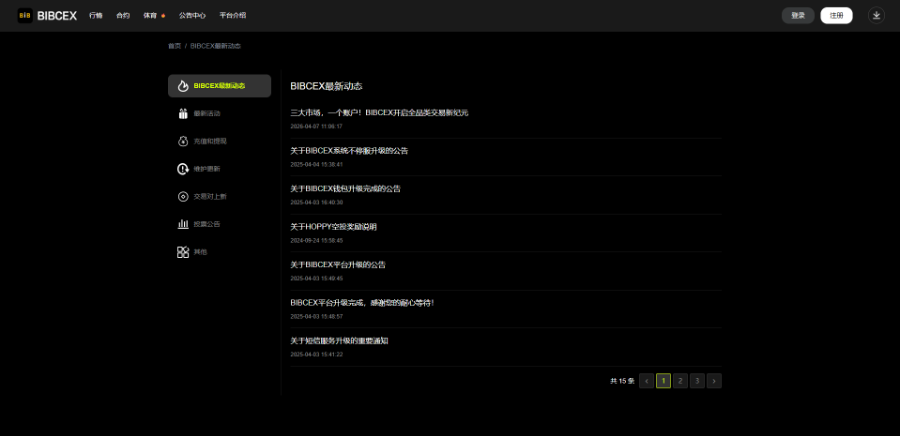Viewport: 900px width, 436px height.
Task: Open the 行情 menu in top navigation
Action: click(96, 15)
